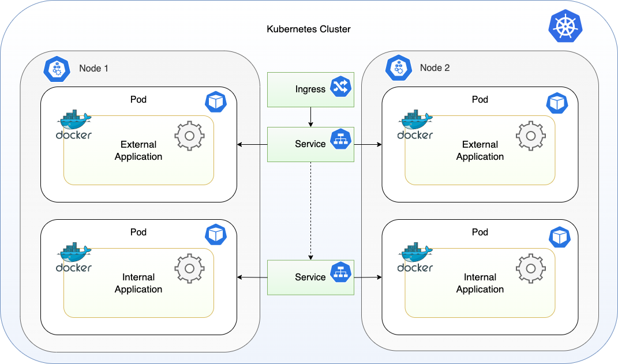Click the lower "Service" label text
This screenshot has width=618, height=364.
click(x=310, y=277)
